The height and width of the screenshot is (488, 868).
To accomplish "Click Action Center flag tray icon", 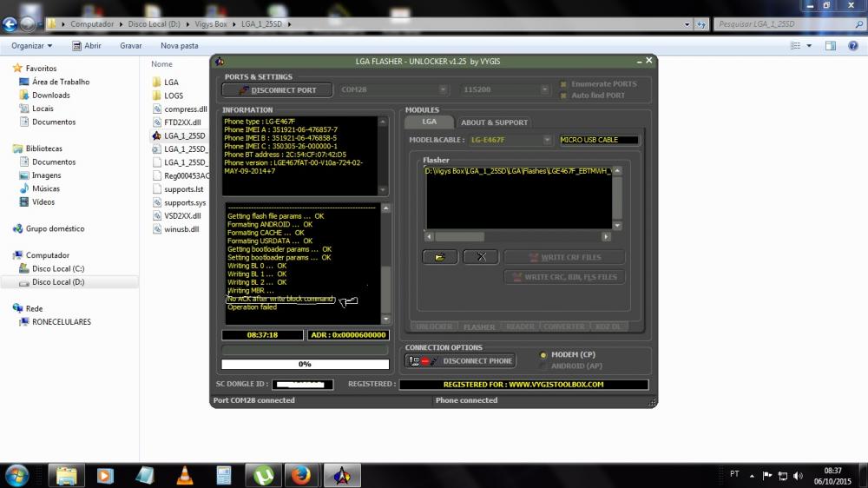I will pos(767,475).
